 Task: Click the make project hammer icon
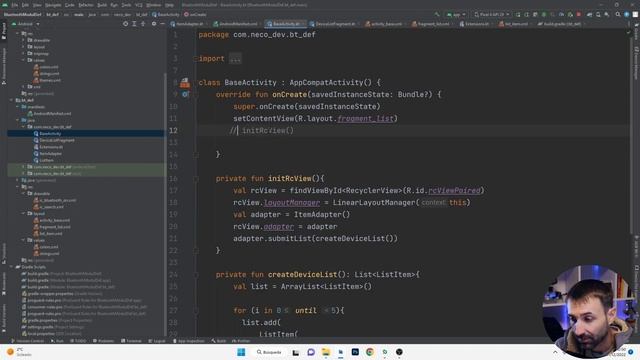point(437,15)
